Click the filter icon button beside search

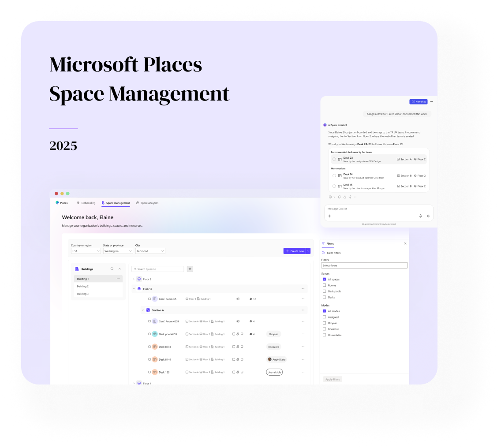(190, 269)
